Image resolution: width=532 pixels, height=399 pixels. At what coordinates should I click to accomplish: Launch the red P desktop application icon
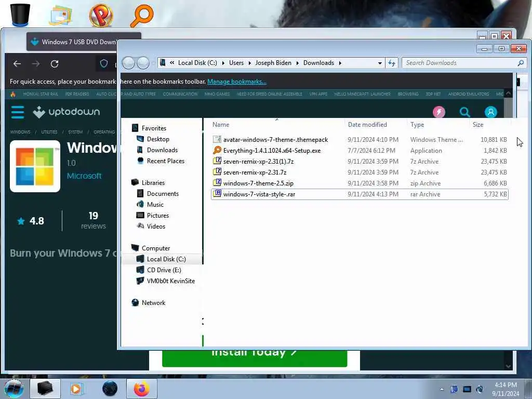click(101, 15)
